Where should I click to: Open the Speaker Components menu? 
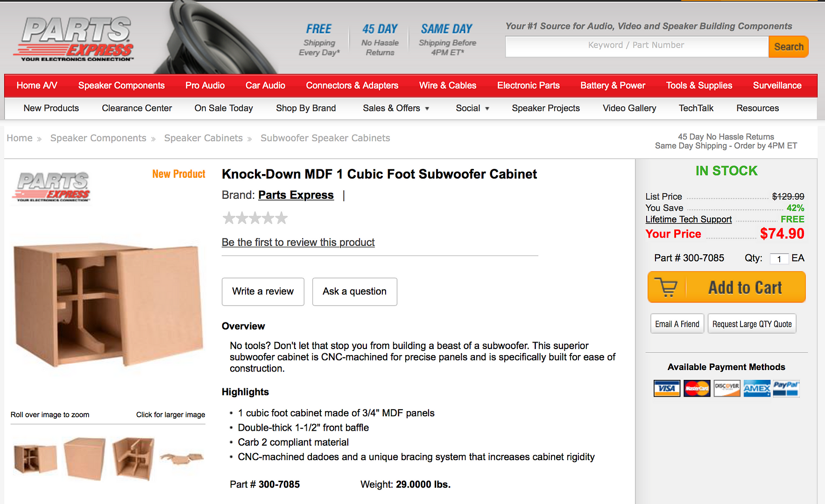click(121, 85)
